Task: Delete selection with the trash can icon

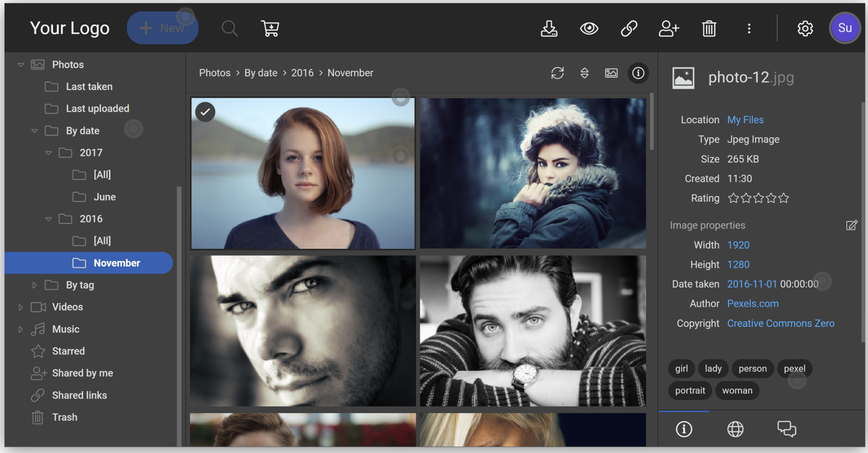Action: click(709, 29)
